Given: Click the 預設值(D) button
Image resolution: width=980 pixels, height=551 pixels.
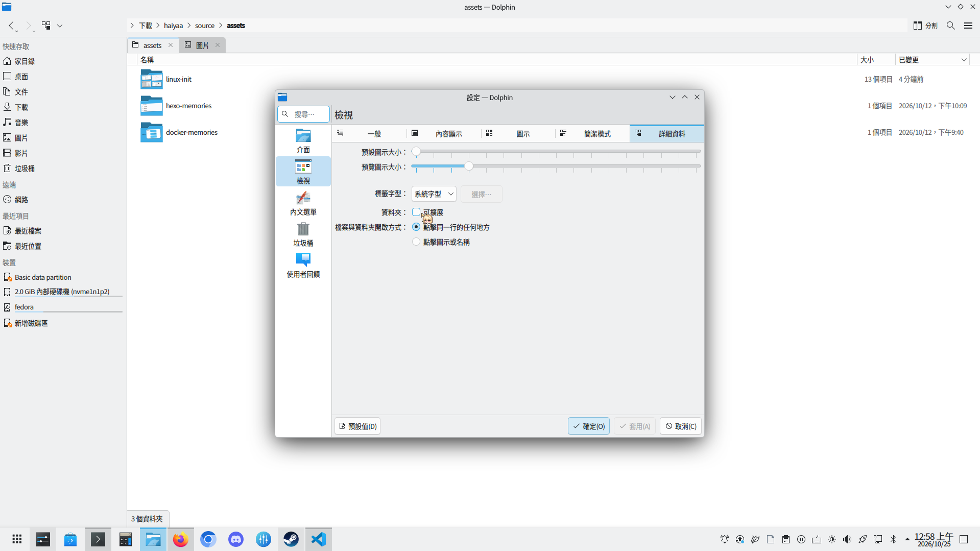Looking at the screenshot, I should [357, 426].
